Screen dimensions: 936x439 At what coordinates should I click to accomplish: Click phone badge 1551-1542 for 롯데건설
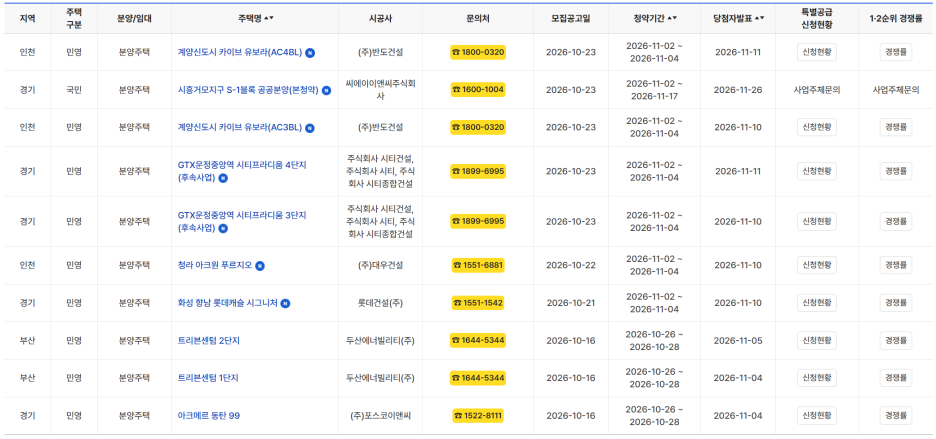pyautogui.click(x=478, y=303)
